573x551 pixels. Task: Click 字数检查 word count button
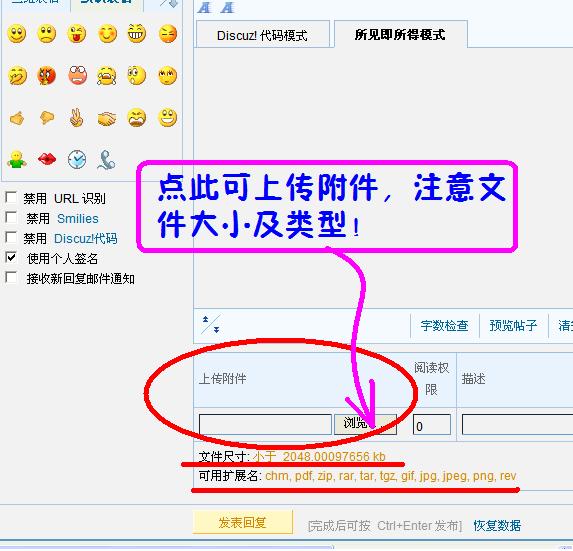[x=444, y=325]
